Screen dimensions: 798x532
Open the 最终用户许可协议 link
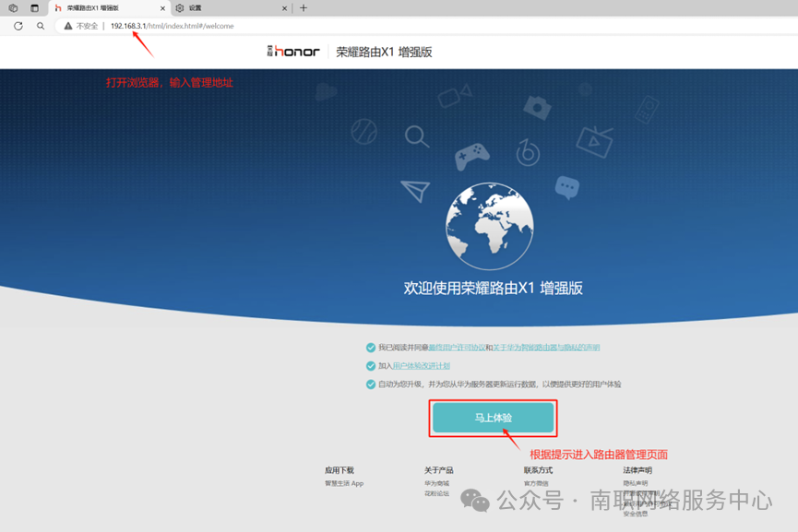[457, 348]
